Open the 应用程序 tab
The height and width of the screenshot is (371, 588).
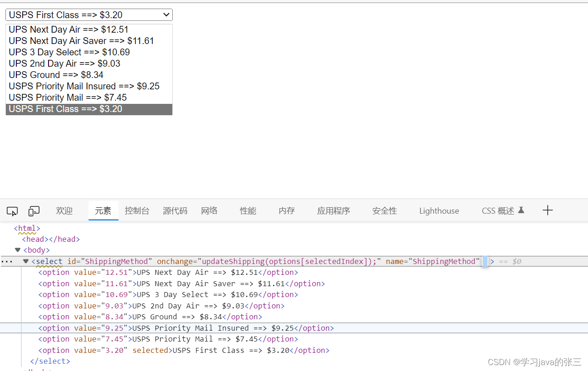coord(334,211)
